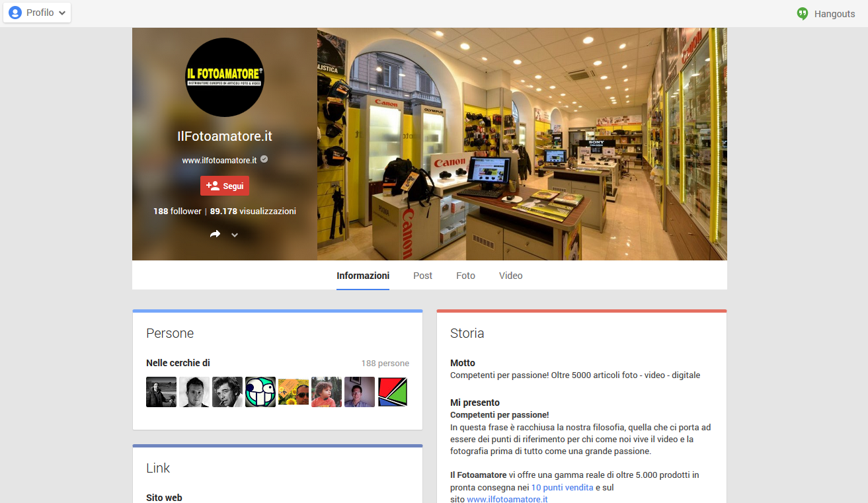Click the Hangouts icon
Image resolution: width=868 pixels, height=503 pixels.
[x=803, y=14]
